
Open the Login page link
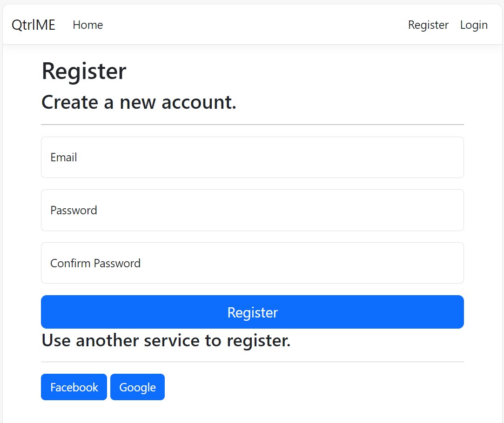[474, 25]
